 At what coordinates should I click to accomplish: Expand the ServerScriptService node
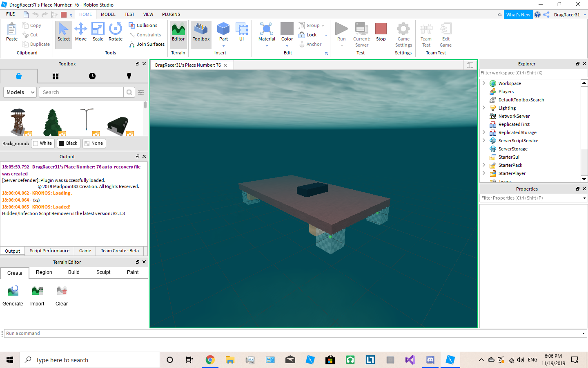pos(484,140)
